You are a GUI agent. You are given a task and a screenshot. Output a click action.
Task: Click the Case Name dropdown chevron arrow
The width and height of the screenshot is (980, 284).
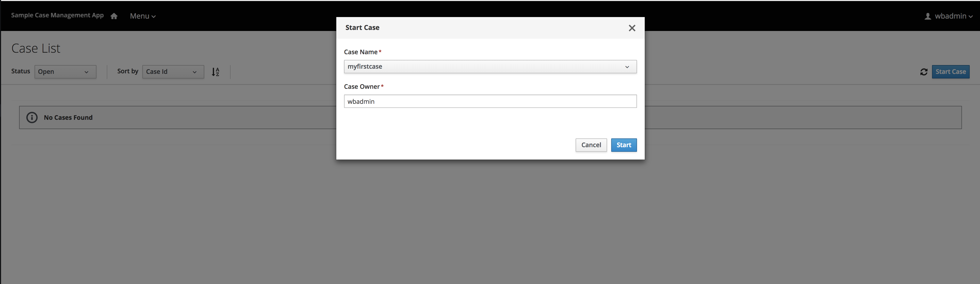pos(627,67)
